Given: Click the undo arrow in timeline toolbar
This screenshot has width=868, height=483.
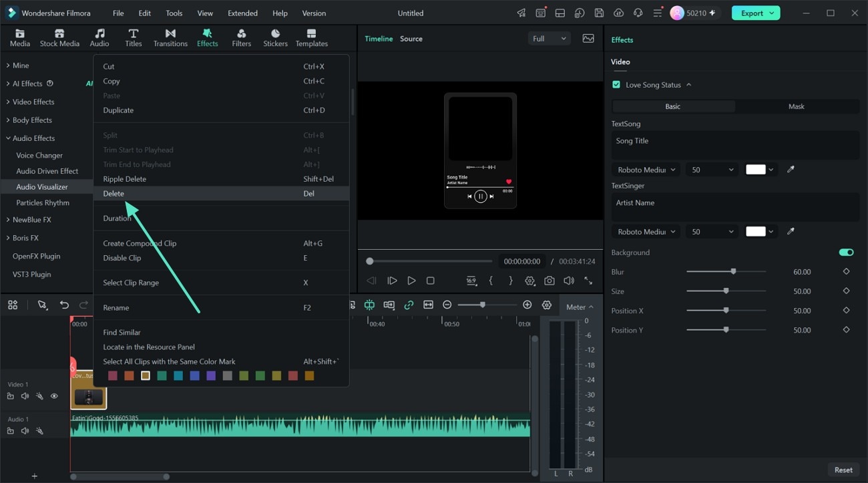Looking at the screenshot, I should pos(64,305).
